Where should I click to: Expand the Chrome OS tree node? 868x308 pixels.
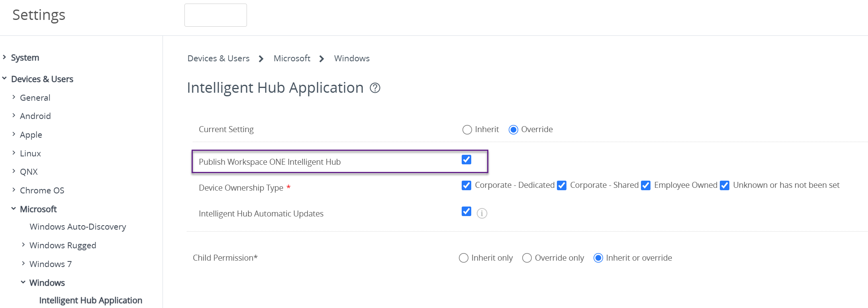[14, 190]
